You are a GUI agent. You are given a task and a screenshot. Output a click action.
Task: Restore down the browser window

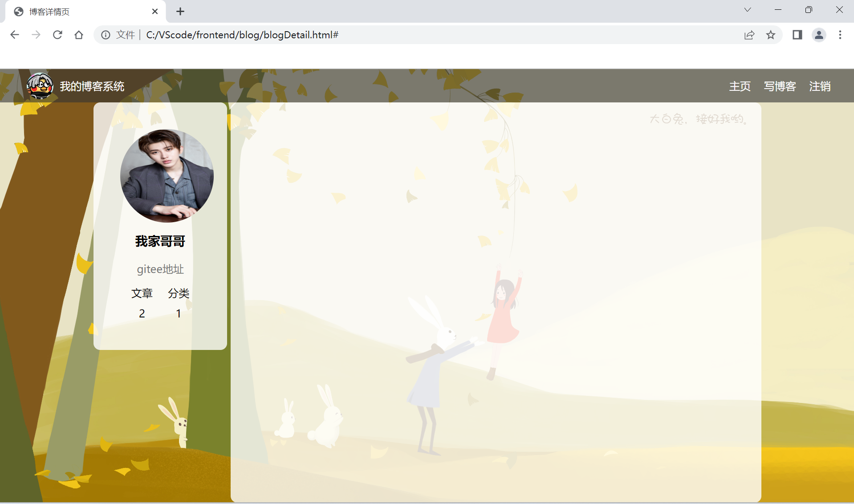point(809,10)
